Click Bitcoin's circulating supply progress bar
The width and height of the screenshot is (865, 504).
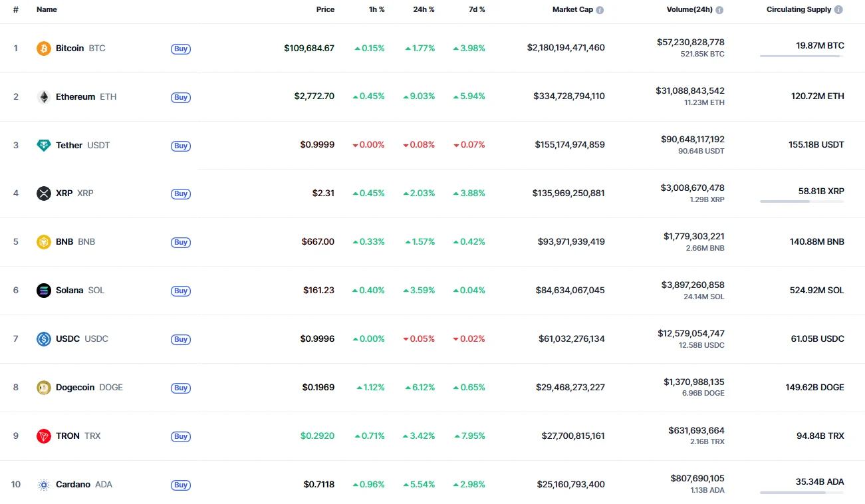(x=801, y=57)
